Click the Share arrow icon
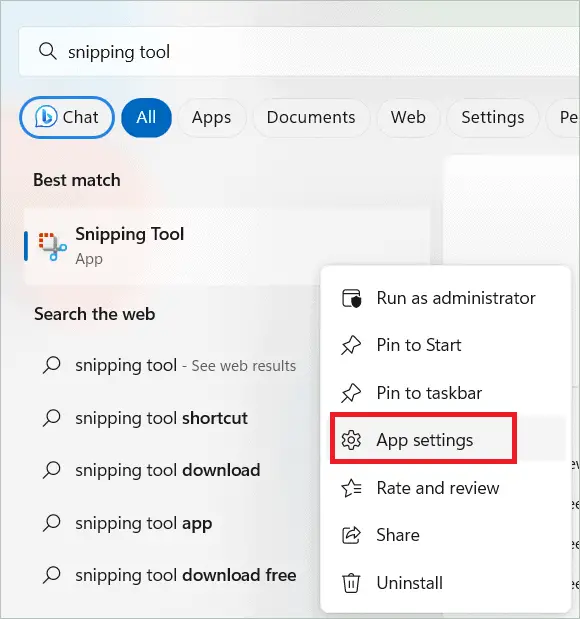 pyautogui.click(x=351, y=535)
